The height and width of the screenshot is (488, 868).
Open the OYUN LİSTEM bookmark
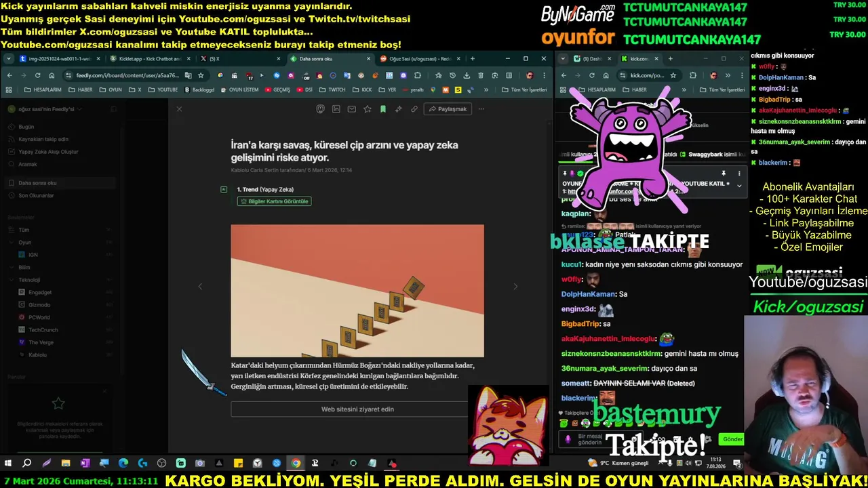[239, 89]
